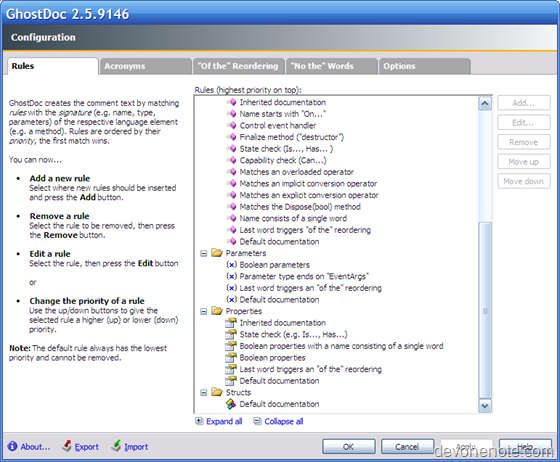The image size is (560, 462).
Task: Click the Export arrow icon
Action: coord(66,446)
